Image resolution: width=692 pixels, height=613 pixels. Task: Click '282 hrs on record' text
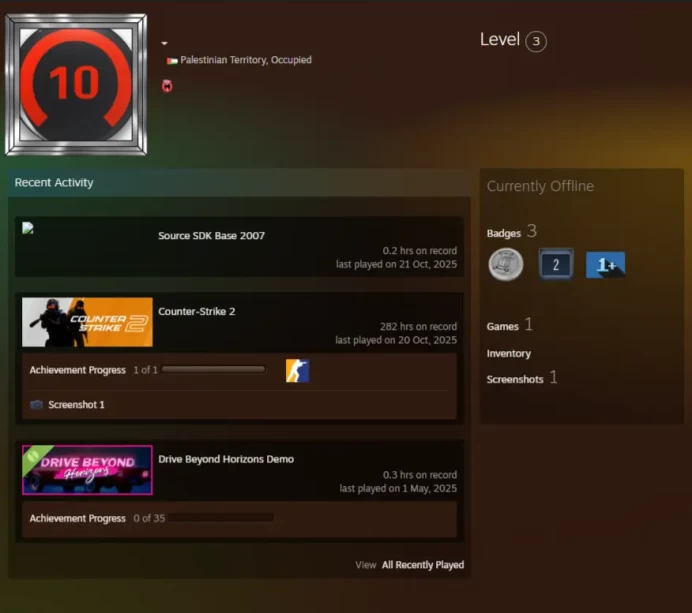point(418,327)
